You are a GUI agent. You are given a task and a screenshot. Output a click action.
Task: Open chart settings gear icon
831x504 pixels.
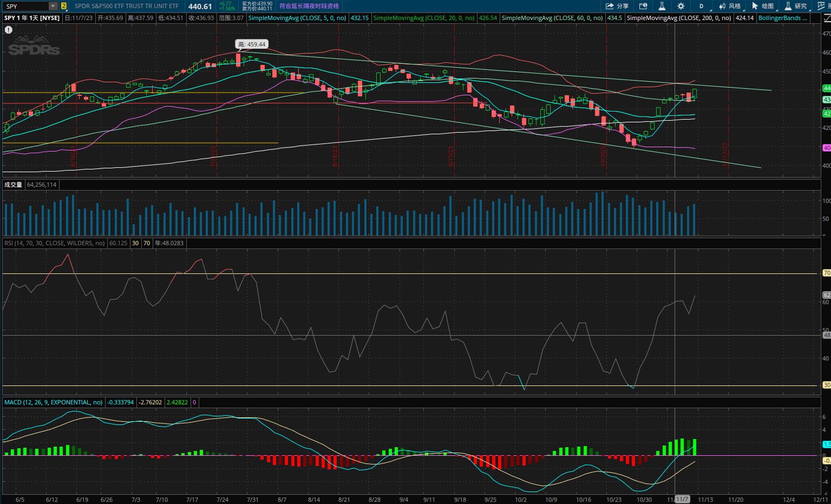tap(680, 6)
